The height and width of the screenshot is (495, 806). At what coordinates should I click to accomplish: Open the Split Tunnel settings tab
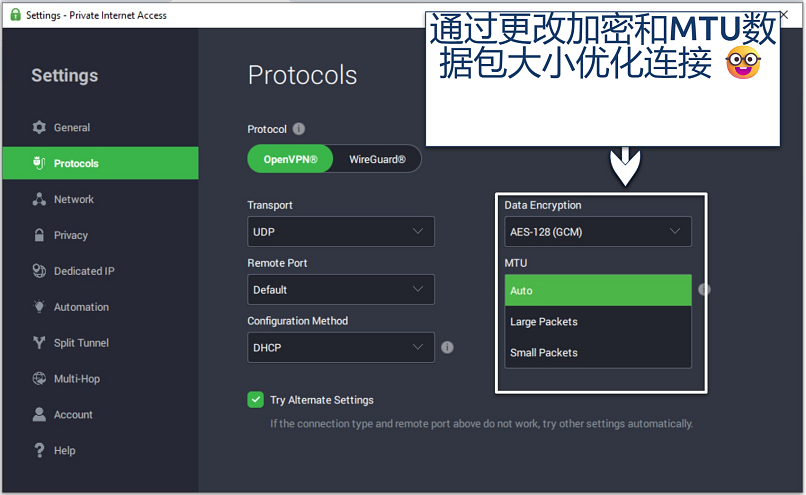pyautogui.click(x=100, y=343)
